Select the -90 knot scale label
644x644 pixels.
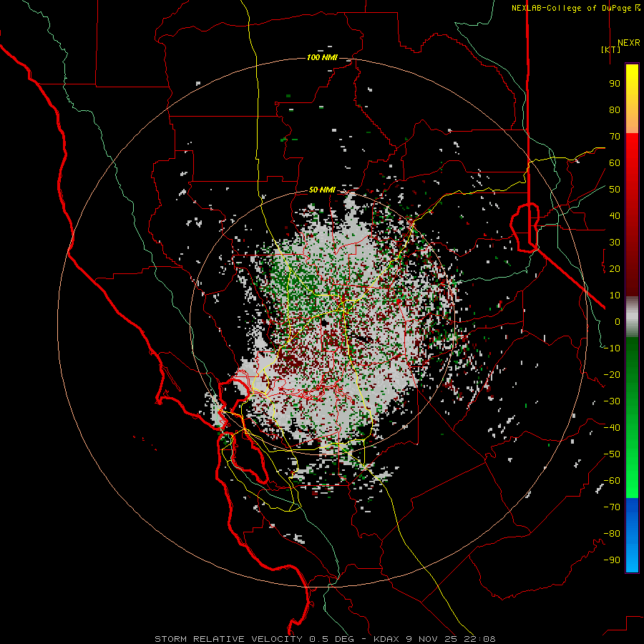point(612,560)
